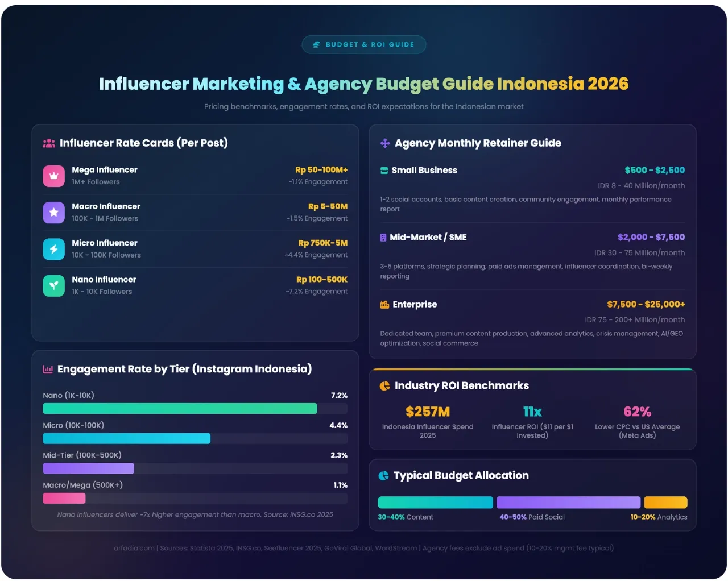Open the Budget & ROI Guide tab
Viewport: 728px width, 581px height.
coord(364,44)
